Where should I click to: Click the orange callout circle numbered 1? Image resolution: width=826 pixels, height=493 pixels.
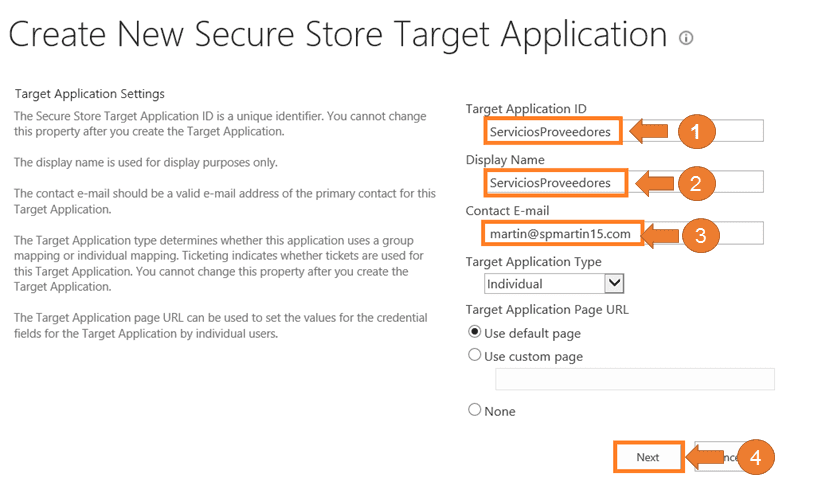pyautogui.click(x=696, y=131)
